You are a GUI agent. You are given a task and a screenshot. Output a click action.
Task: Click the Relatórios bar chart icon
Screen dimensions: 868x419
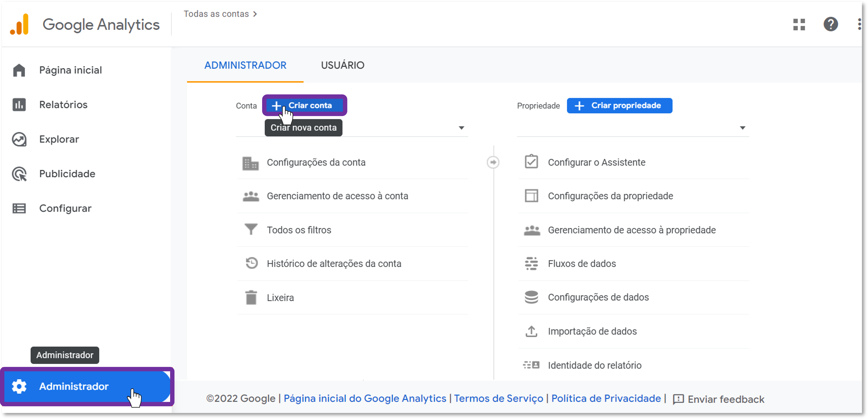(19, 105)
